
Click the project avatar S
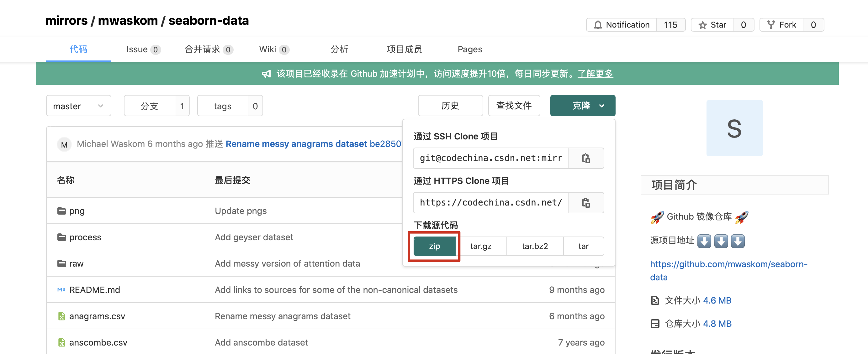734,128
